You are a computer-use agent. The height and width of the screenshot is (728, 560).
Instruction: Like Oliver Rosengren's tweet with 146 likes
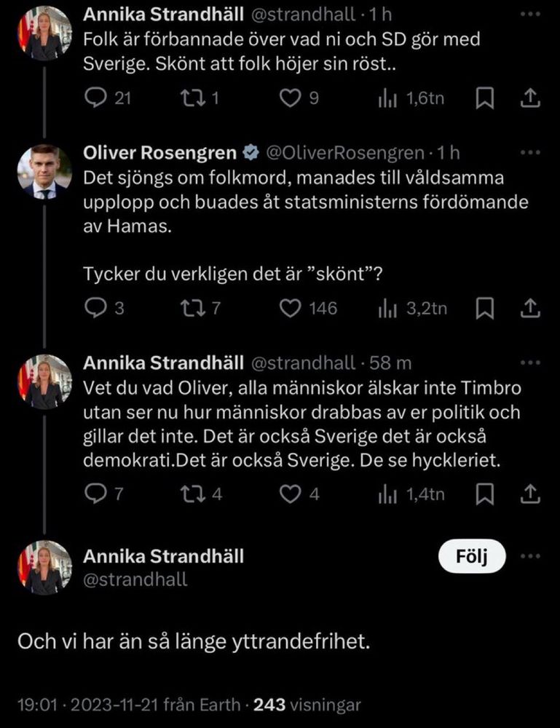click(x=291, y=308)
